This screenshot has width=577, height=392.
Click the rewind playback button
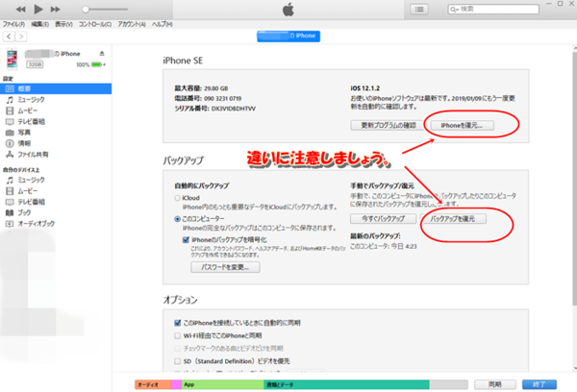[x=21, y=10]
